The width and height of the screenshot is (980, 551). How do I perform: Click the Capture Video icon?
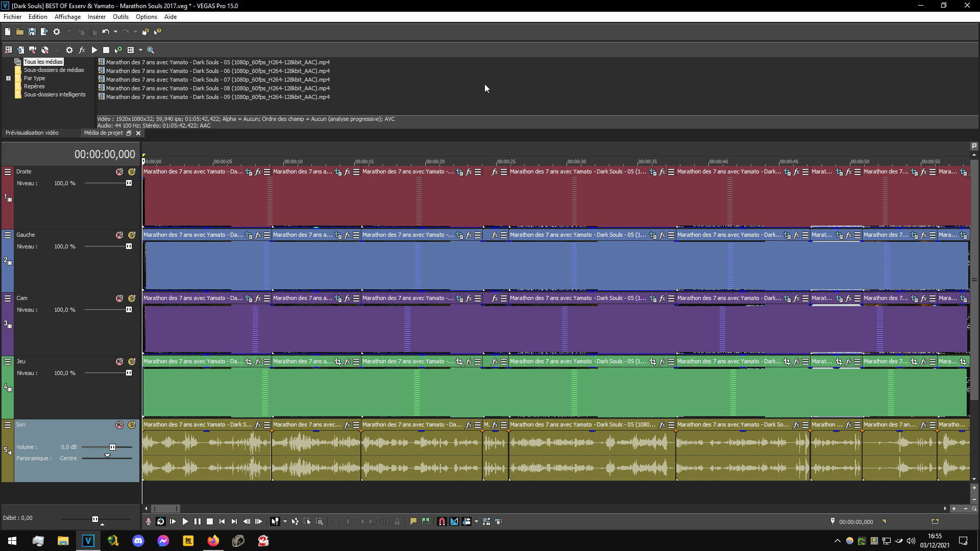pos(33,50)
